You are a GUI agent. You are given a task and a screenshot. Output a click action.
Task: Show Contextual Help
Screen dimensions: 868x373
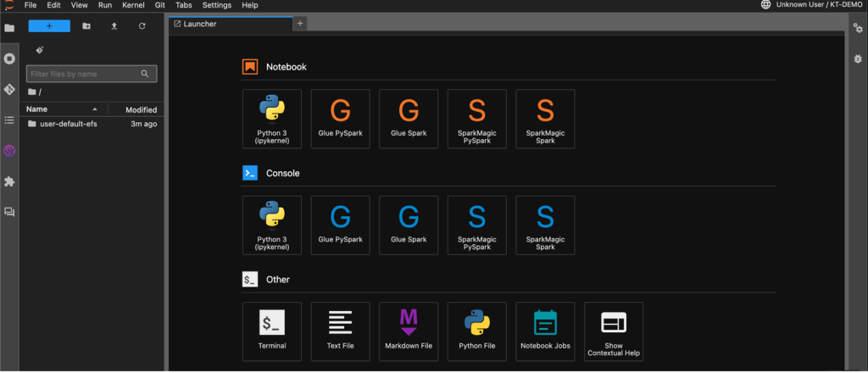point(614,331)
